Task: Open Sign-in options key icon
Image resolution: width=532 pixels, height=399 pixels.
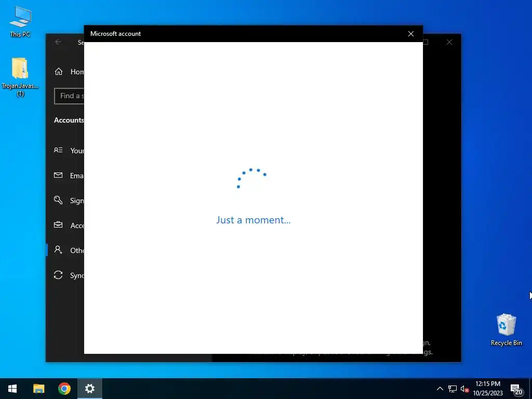Action: pos(58,200)
